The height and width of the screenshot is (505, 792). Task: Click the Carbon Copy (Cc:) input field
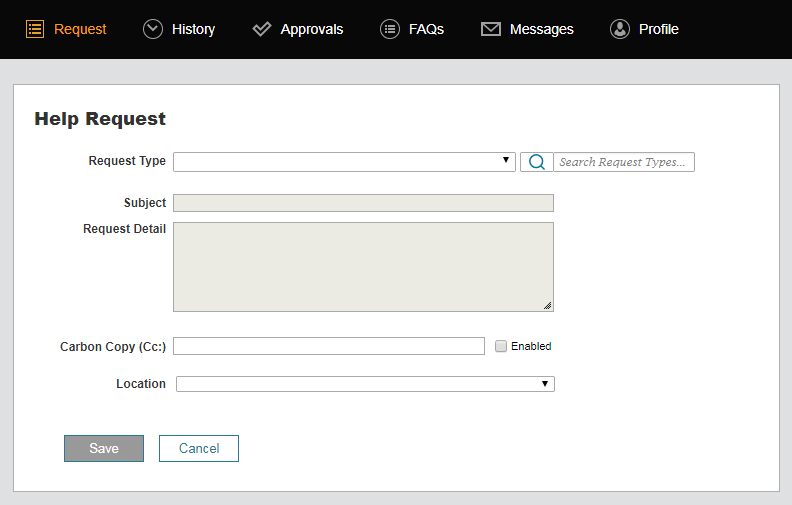[x=329, y=346]
